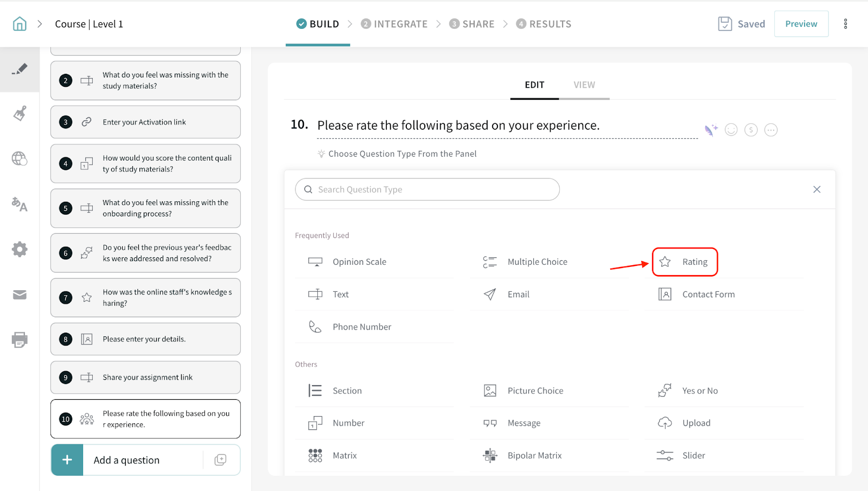Go to the INTEGRATE step
Viewport: 868px width, 491px height.
394,24
